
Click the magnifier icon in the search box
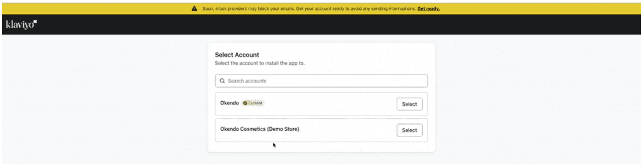pyautogui.click(x=222, y=81)
